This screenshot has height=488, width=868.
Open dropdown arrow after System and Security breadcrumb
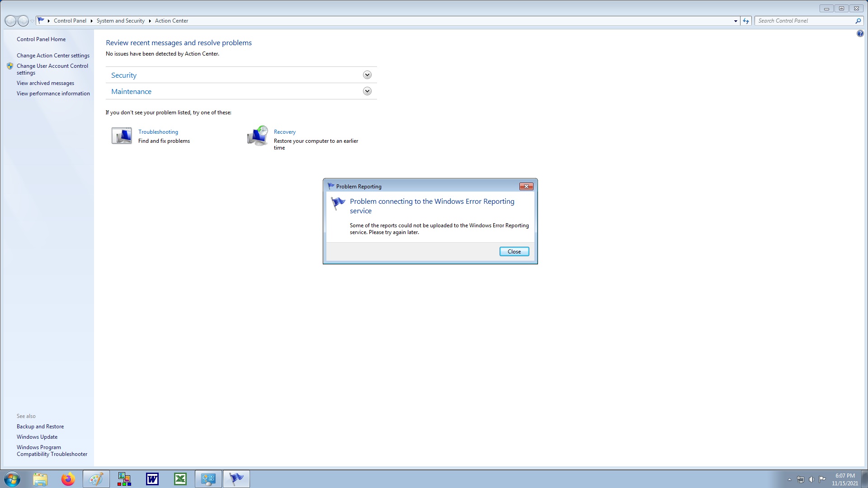(x=150, y=21)
